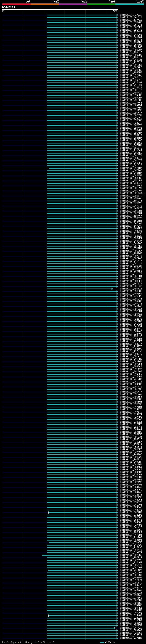Select hit label UniRef100_B5KUS2

pos(131,178)
